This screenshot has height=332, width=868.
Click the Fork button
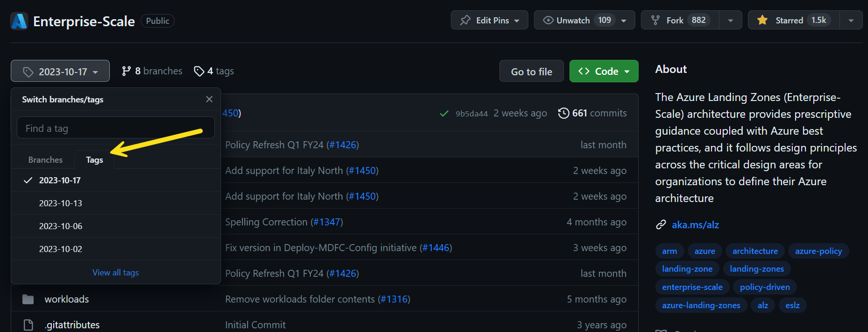[680, 20]
